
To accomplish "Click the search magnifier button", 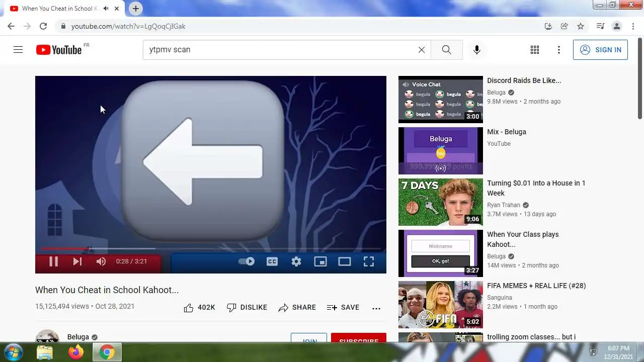I will [x=447, y=50].
